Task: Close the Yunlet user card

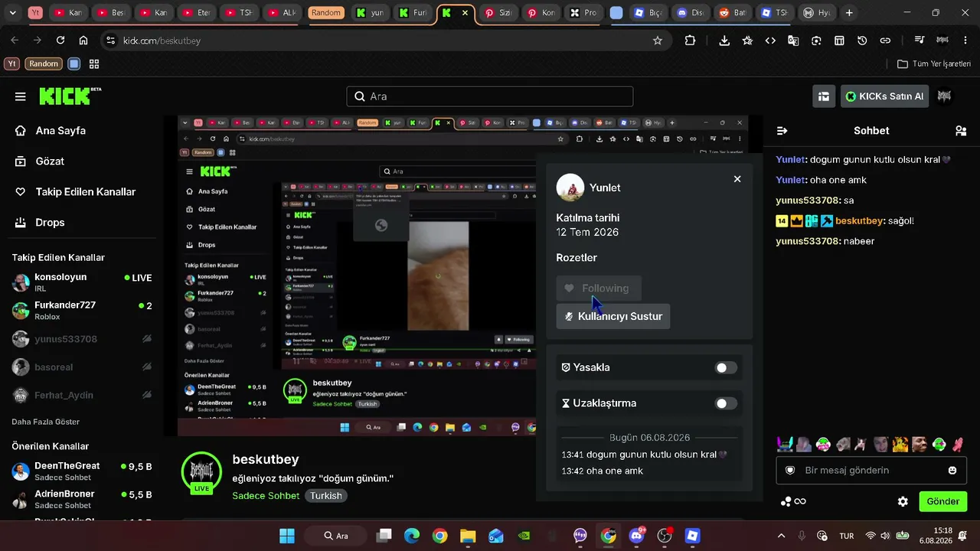Action: coord(737,179)
